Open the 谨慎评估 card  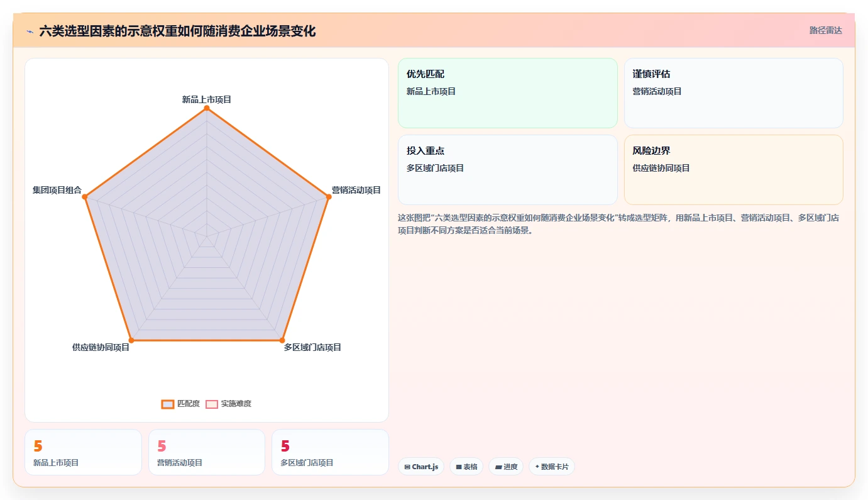pos(733,93)
